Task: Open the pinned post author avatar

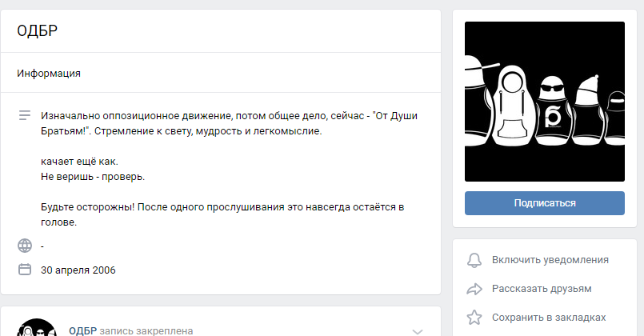Action: pyautogui.click(x=37, y=327)
